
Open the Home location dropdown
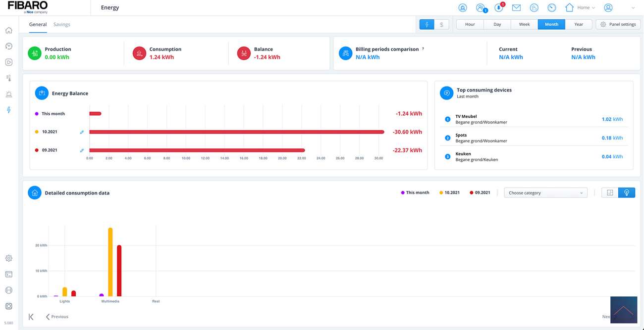pos(580,8)
